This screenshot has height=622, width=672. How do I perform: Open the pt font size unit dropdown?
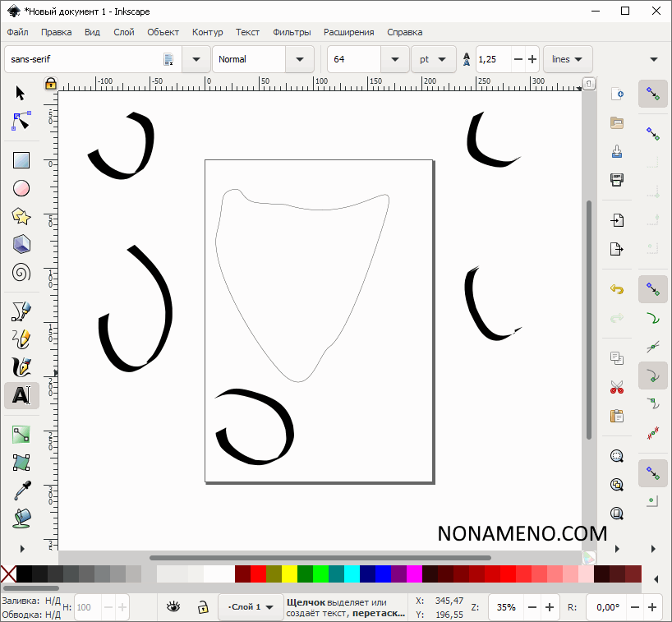pyautogui.click(x=434, y=59)
